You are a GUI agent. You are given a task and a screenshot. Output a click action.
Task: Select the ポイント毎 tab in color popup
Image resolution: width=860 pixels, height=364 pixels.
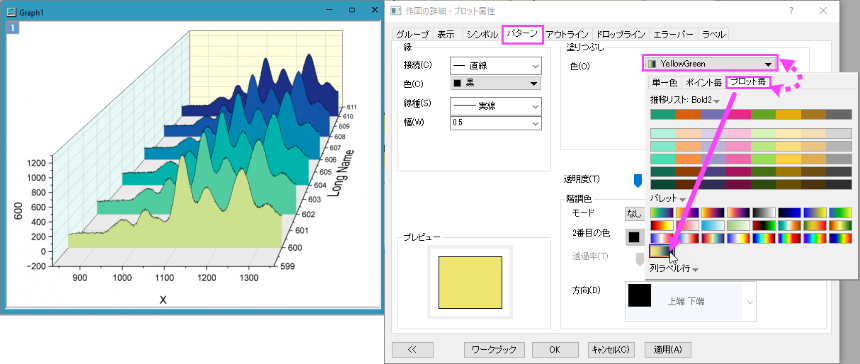[x=703, y=83]
